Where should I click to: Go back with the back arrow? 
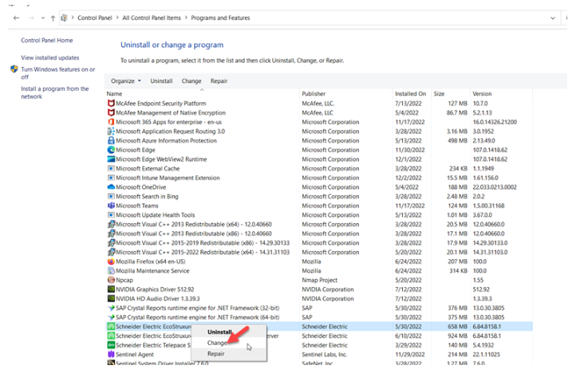pyautogui.click(x=16, y=18)
